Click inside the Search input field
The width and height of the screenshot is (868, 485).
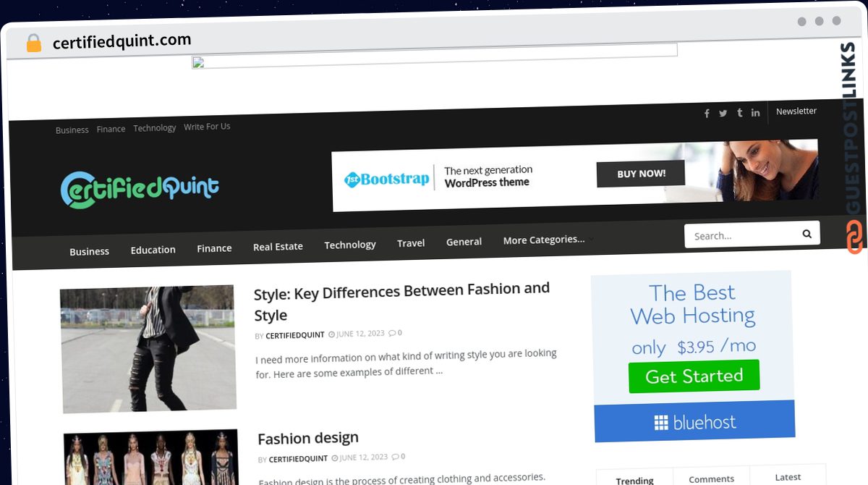741,235
